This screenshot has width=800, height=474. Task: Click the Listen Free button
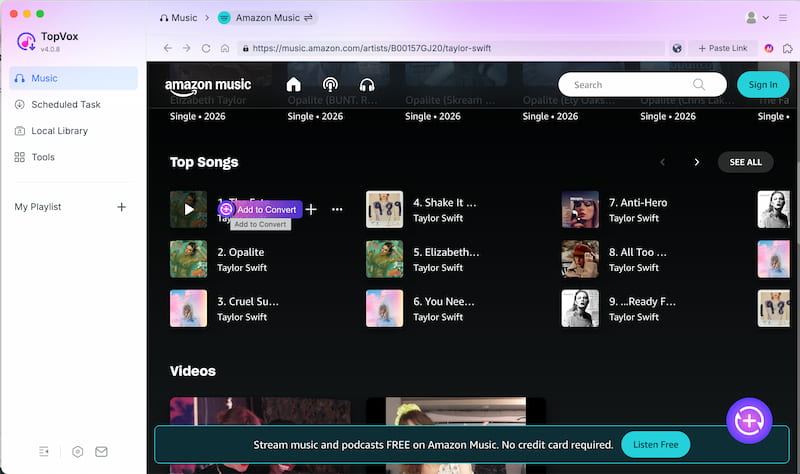click(x=656, y=444)
